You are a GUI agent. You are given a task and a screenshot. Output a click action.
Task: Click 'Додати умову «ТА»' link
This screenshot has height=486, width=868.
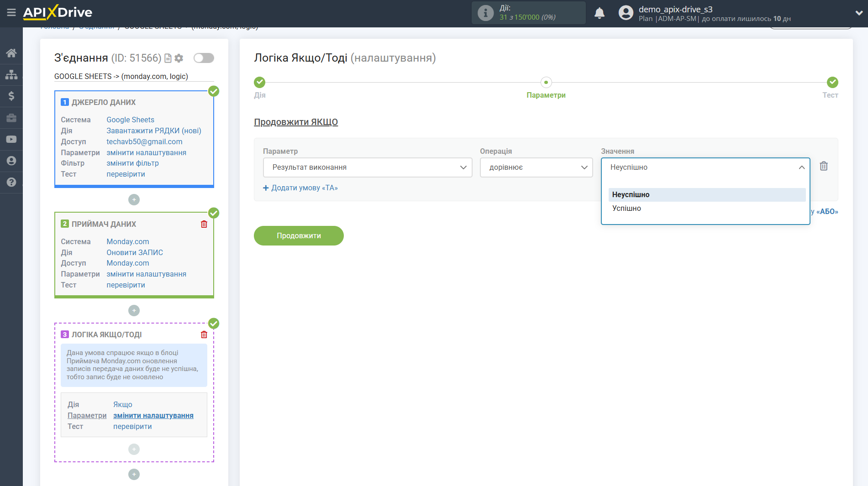click(x=300, y=188)
